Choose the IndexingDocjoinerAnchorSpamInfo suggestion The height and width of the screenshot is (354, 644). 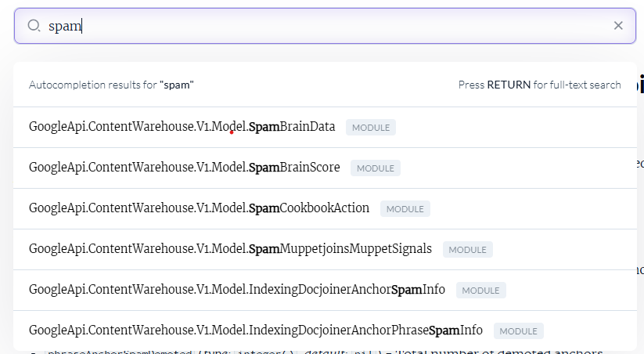click(236, 290)
